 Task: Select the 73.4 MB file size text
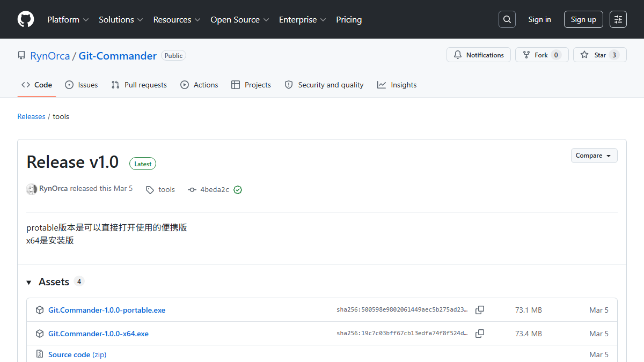pos(529,334)
